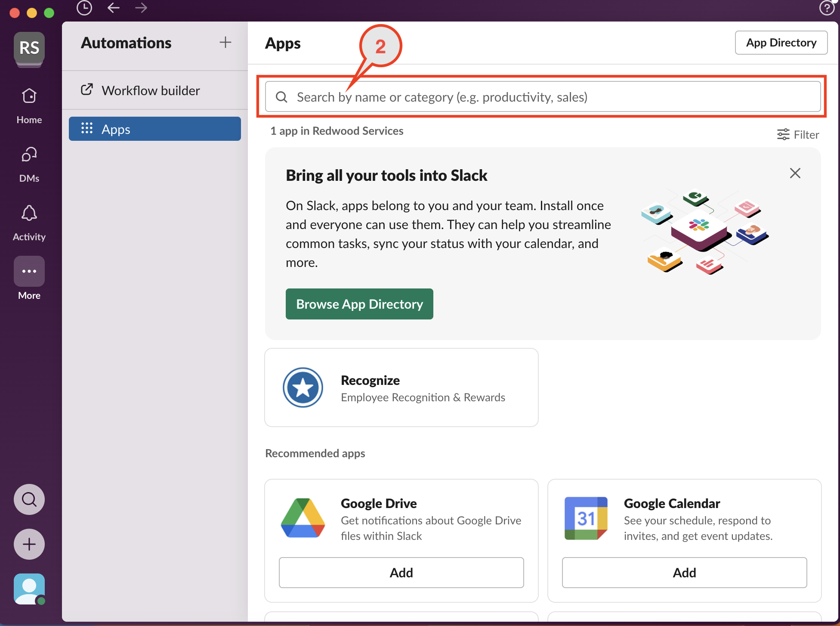The width and height of the screenshot is (840, 626).
Task: Minimize window with yellow traffic light
Action: 32,12
